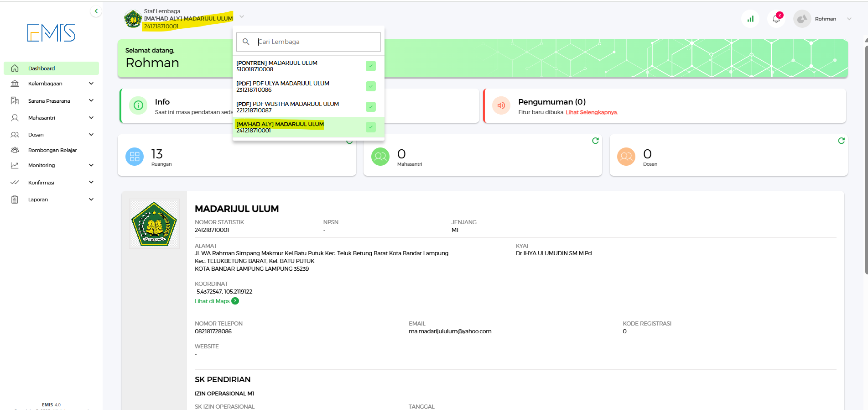Viewport: 868px width, 410px height.
Task: Click the Ruangan grid icon
Action: [135, 157]
